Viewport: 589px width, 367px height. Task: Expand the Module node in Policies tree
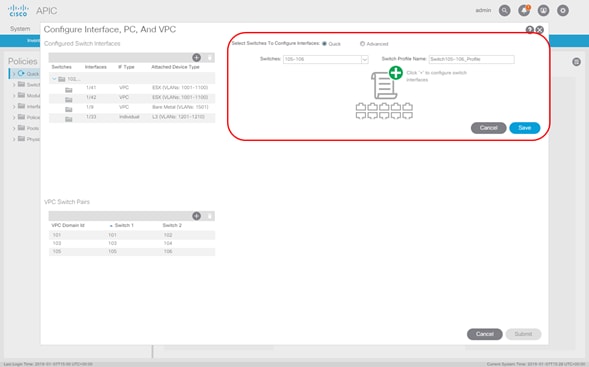tap(14, 96)
